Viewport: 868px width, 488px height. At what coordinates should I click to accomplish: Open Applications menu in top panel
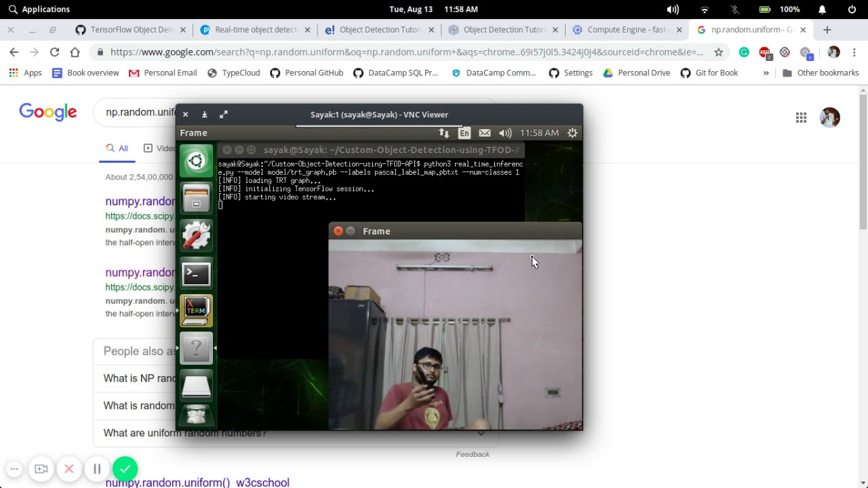(39, 9)
